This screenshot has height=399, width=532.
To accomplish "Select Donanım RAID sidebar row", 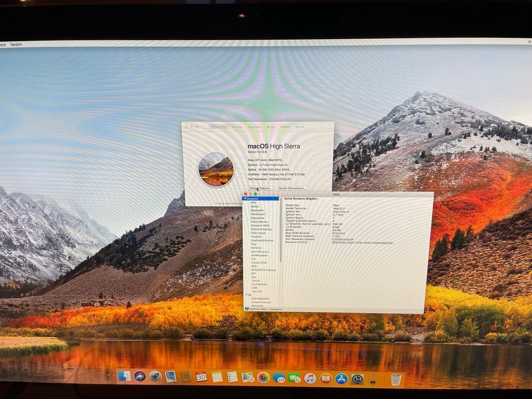I will point(260,226).
